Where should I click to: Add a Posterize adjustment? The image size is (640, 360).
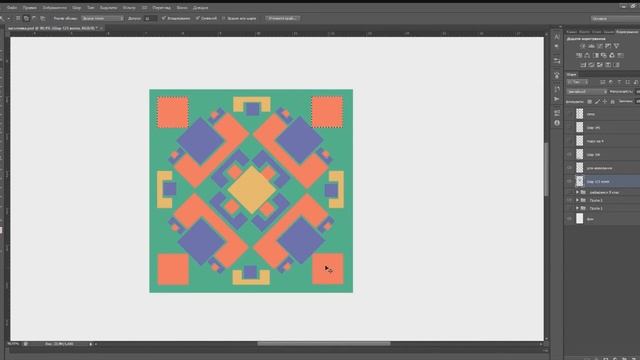pos(591,65)
